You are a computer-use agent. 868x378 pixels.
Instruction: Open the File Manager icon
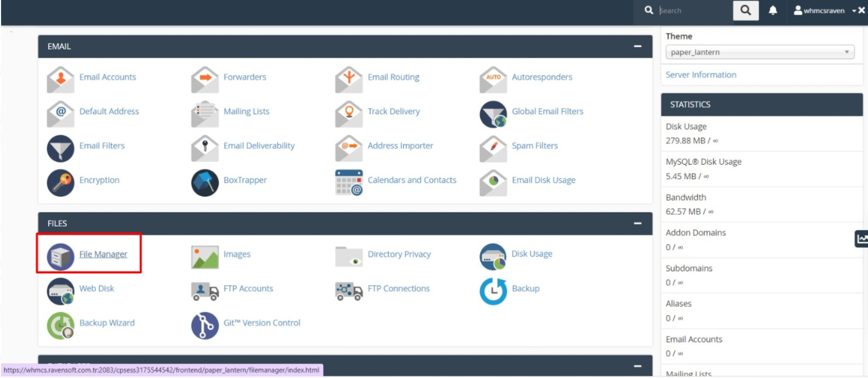click(60, 256)
